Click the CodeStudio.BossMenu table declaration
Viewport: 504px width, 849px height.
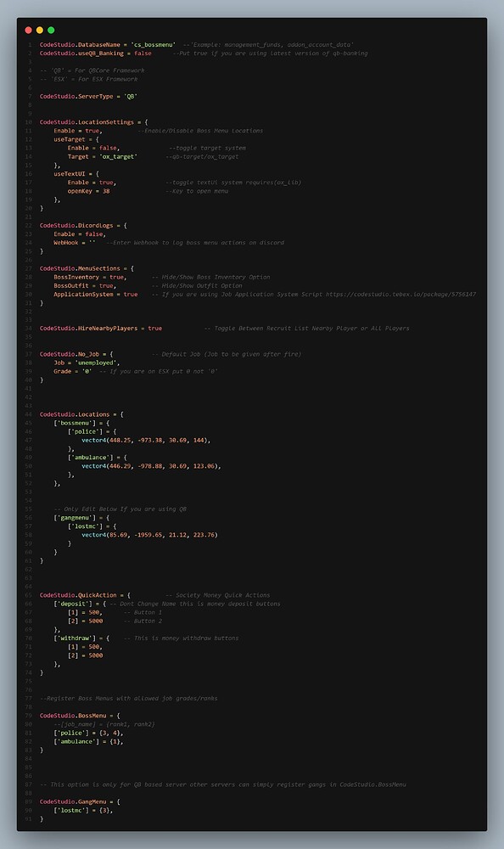coord(80,716)
